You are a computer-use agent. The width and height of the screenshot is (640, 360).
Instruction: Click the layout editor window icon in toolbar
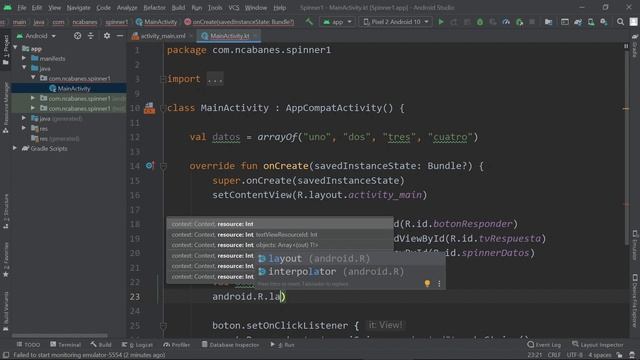(565, 22)
